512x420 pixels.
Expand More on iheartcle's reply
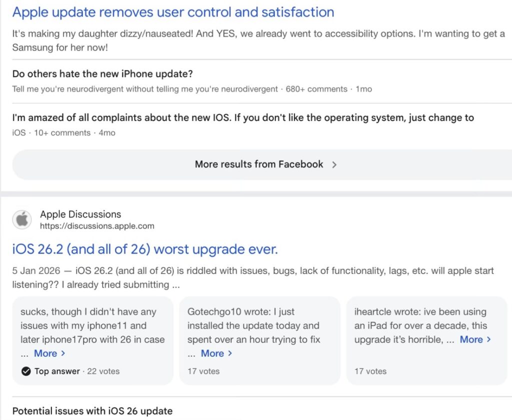475,339
